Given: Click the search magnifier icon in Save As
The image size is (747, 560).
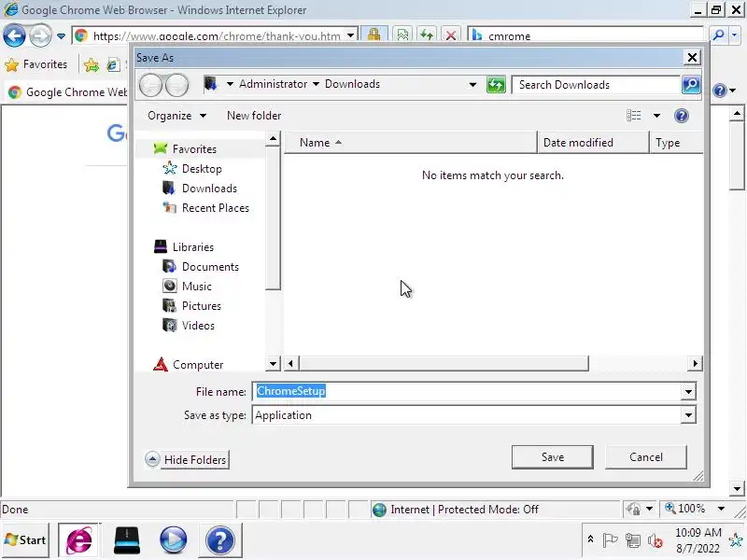Looking at the screenshot, I should click(691, 85).
